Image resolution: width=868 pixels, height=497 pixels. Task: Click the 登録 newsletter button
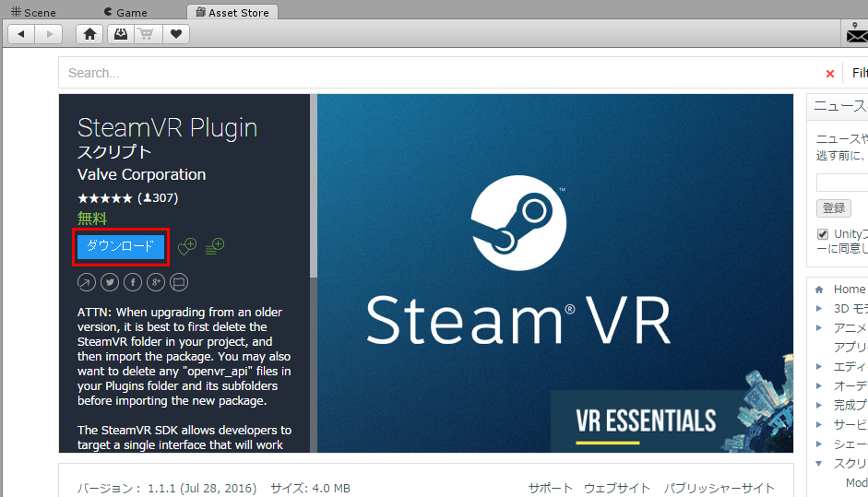pos(834,208)
